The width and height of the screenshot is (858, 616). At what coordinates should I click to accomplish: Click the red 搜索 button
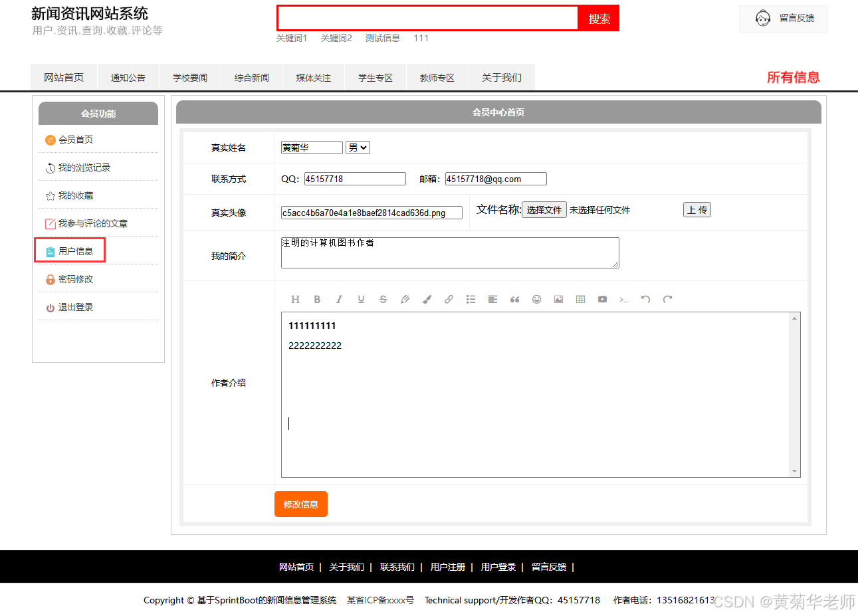599,19
